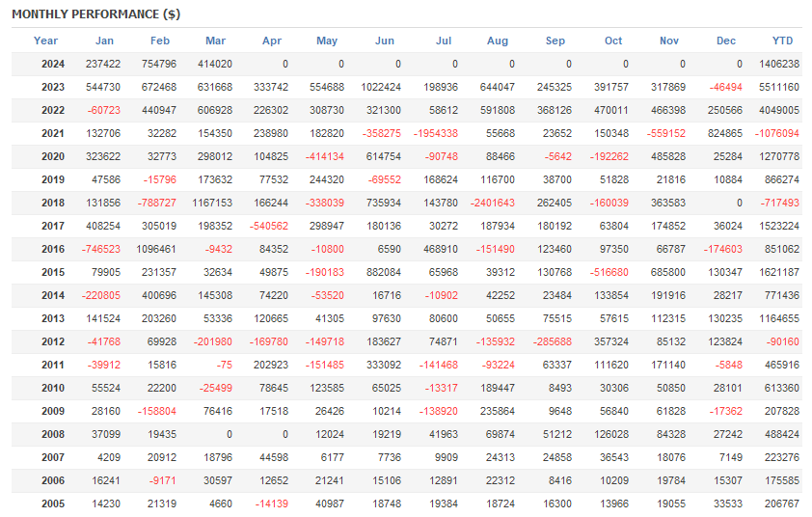This screenshot has height=517, width=812.
Task: Select the 2008 year row label
Action: click(53, 434)
